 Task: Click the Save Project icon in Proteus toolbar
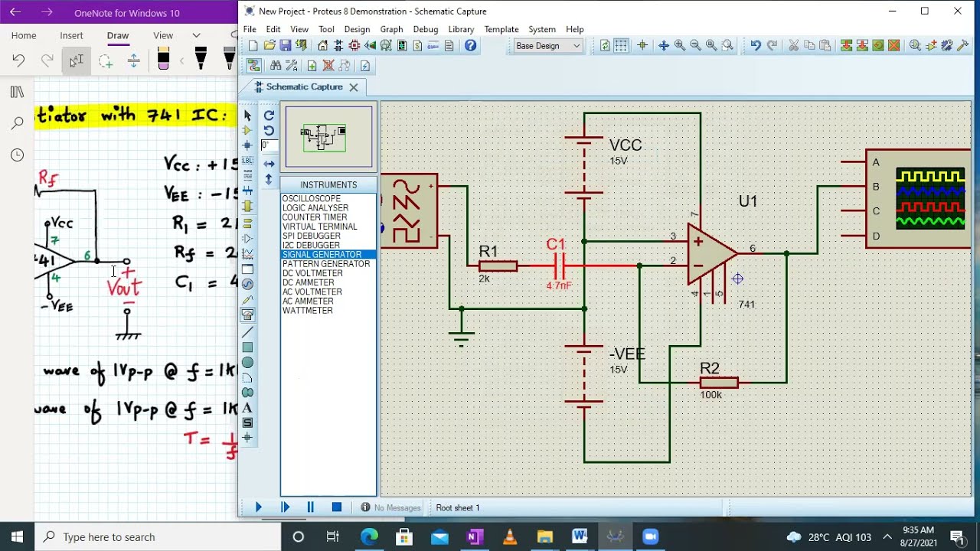285,46
